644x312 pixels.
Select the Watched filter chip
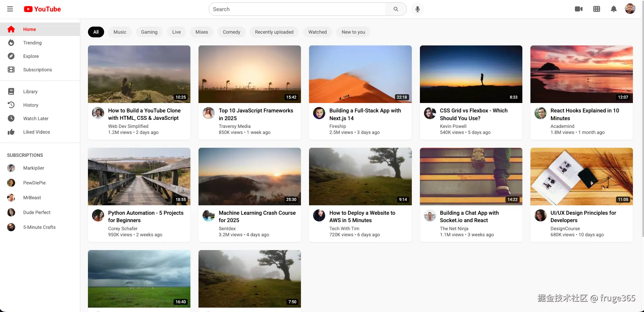pos(317,32)
